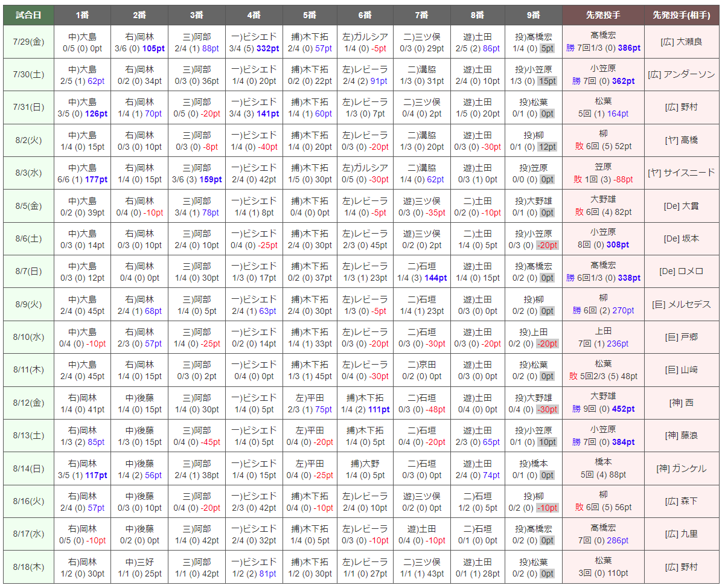Image resolution: width=725 pixels, height=588 pixels.
Task: Click the 試合日 column header
Action: [28, 15]
